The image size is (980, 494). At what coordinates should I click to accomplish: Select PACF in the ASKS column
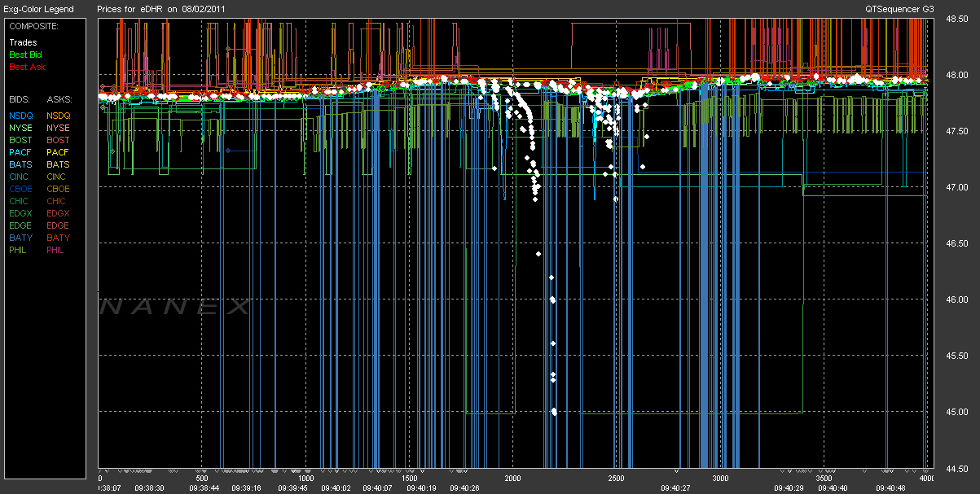58,152
